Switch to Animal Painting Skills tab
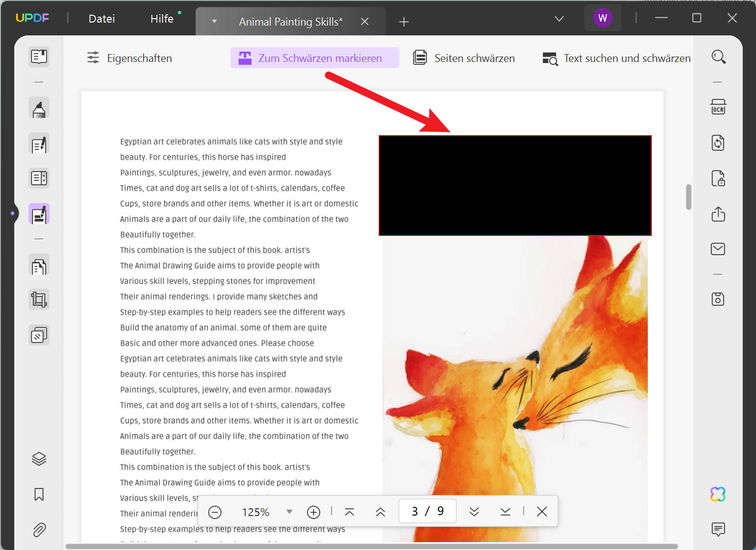756x550 pixels. (291, 22)
